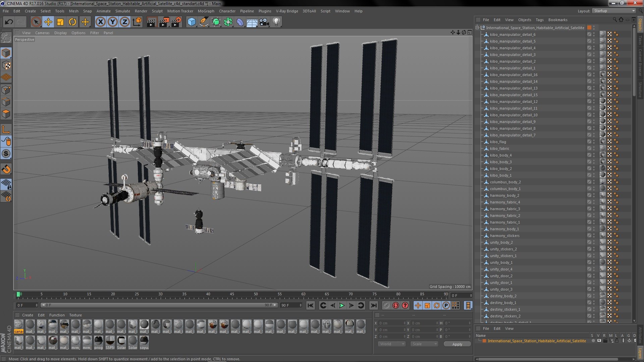Toggle Autokeying button
This screenshot has height=362, width=644.
pos(396,305)
